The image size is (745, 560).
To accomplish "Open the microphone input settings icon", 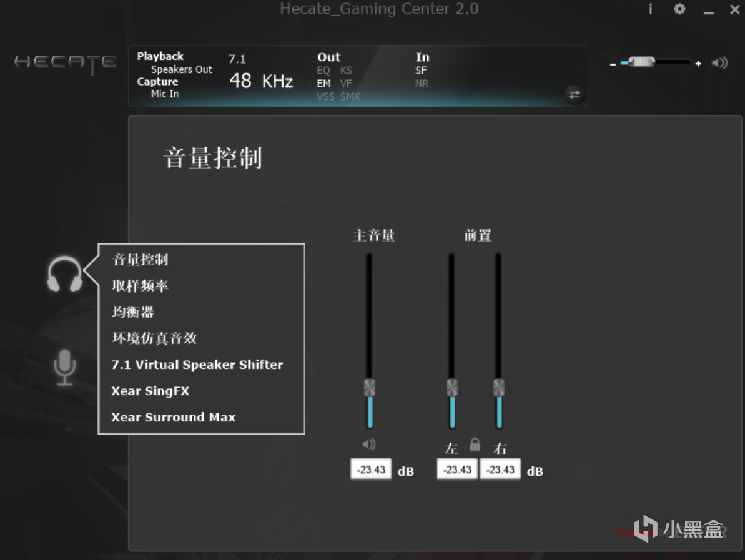I will (x=64, y=367).
